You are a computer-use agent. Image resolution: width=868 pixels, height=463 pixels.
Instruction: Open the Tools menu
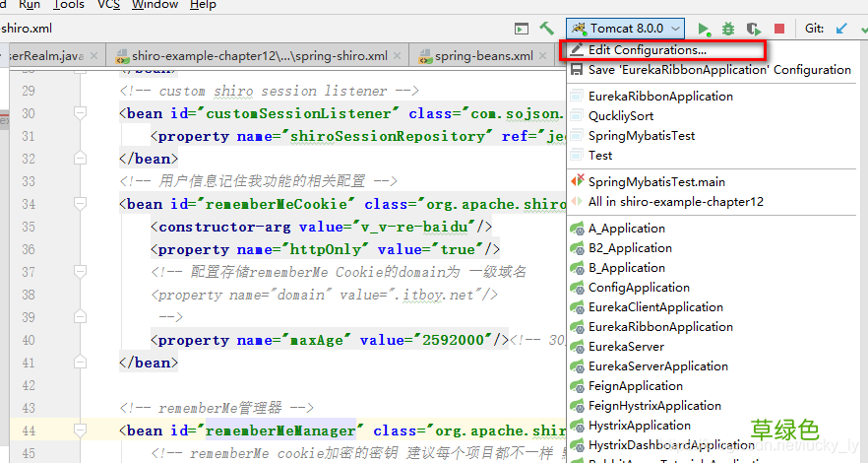[x=69, y=5]
